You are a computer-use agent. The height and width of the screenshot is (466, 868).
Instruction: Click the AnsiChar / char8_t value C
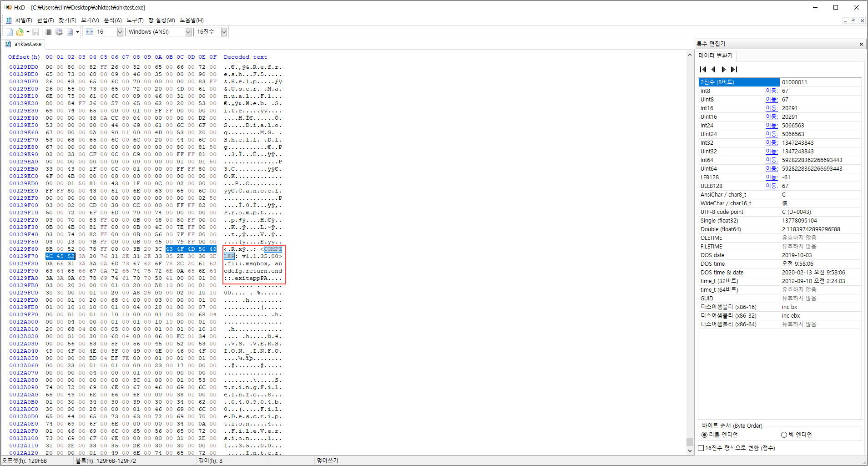(820, 195)
